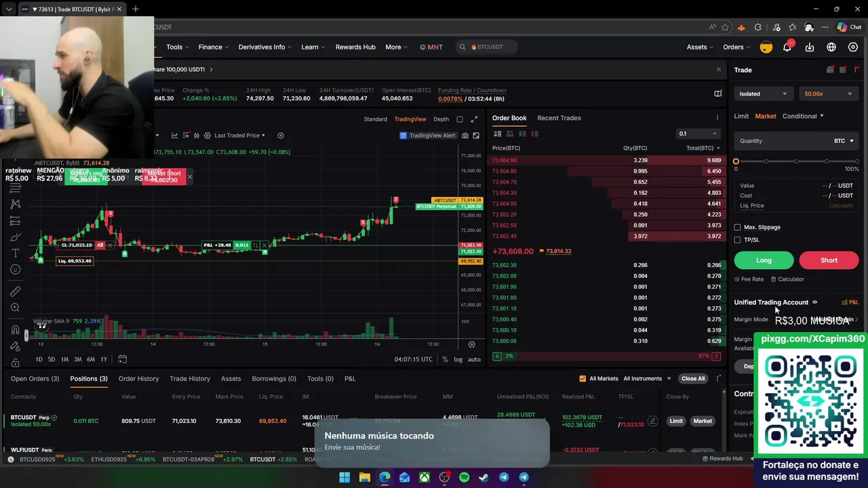Expand the Total(BTC) column dropdown
The height and width of the screenshot is (488, 868).
tap(703, 148)
